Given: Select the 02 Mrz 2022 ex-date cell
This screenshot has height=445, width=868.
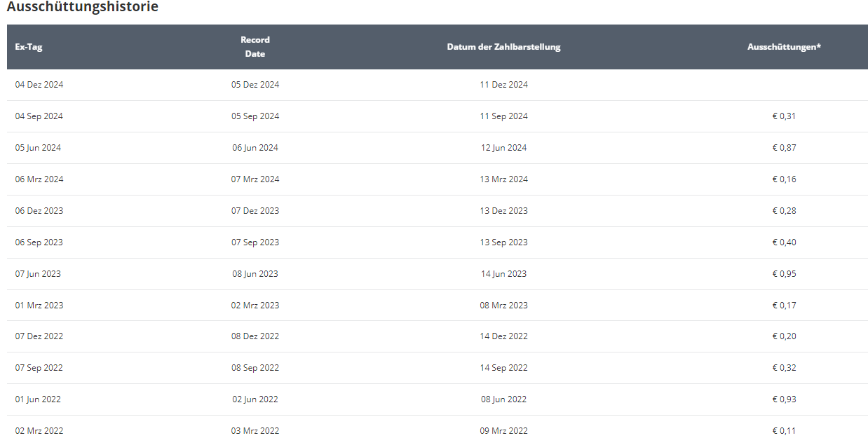Looking at the screenshot, I should click(x=39, y=431).
